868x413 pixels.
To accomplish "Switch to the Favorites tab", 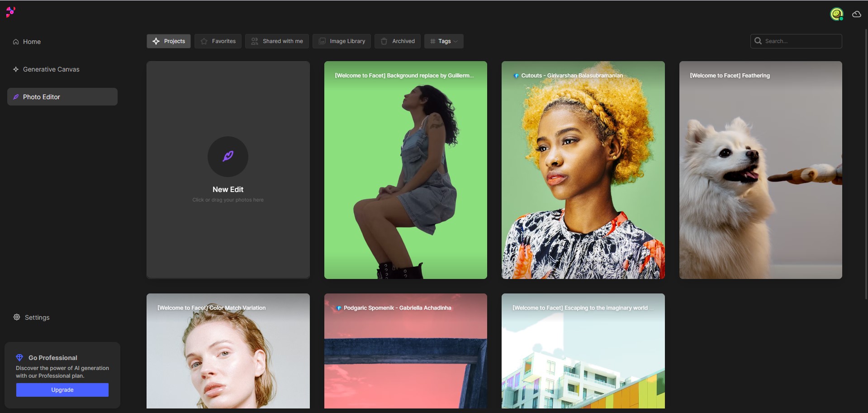I will pos(218,41).
